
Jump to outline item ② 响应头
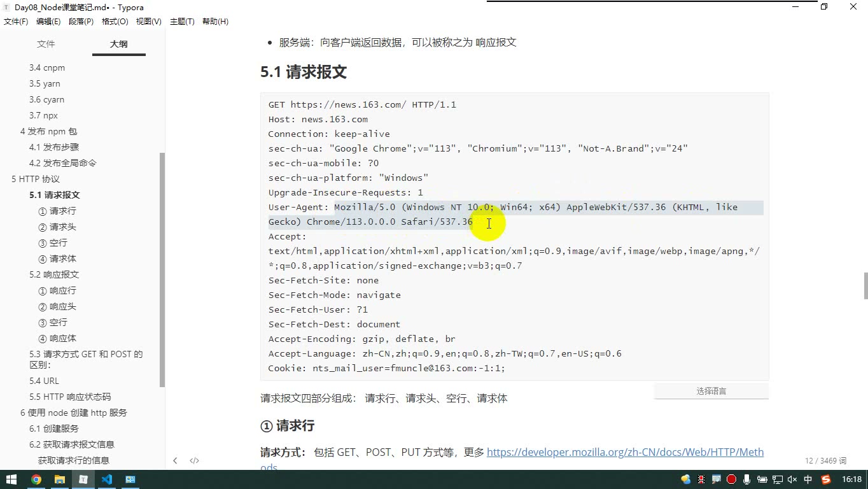click(57, 306)
